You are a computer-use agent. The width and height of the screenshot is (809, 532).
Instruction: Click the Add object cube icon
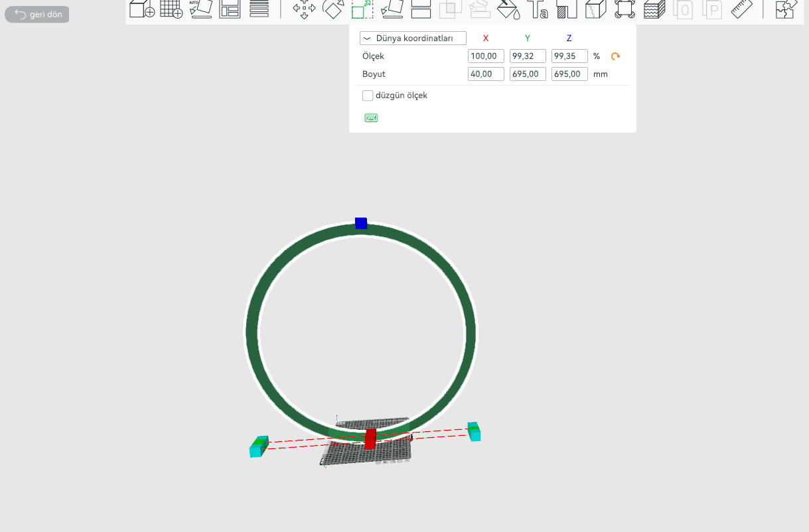pyautogui.click(x=141, y=9)
